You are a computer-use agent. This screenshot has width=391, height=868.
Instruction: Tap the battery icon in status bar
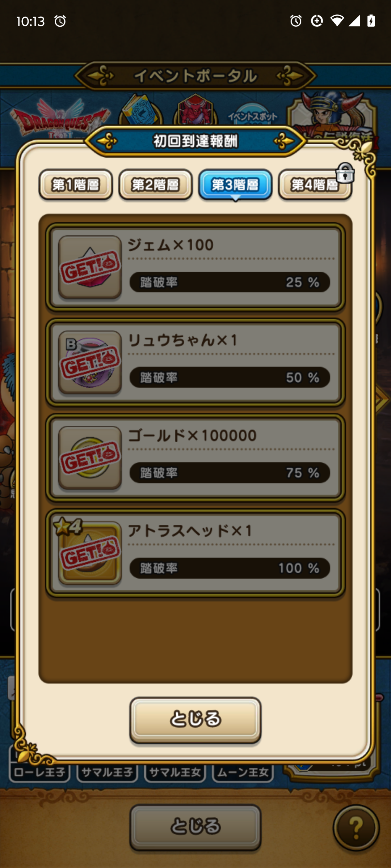[x=371, y=21]
